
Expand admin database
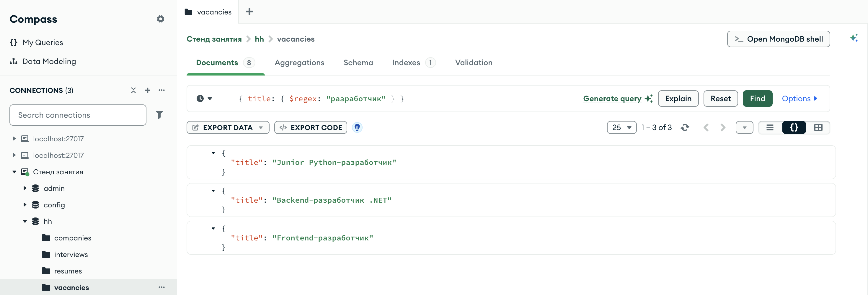tap(25, 188)
